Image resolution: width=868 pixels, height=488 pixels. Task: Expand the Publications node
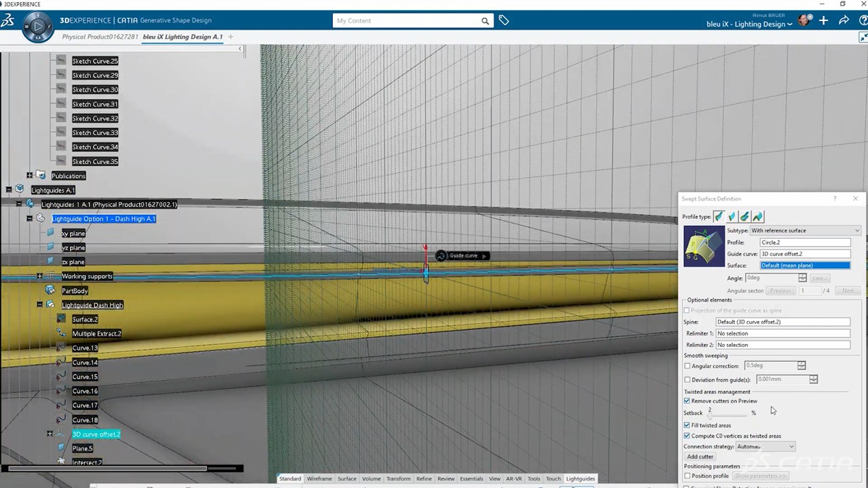29,176
